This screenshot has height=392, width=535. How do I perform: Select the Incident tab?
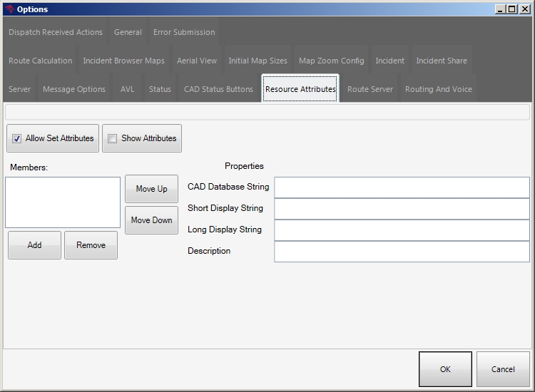pyautogui.click(x=390, y=61)
